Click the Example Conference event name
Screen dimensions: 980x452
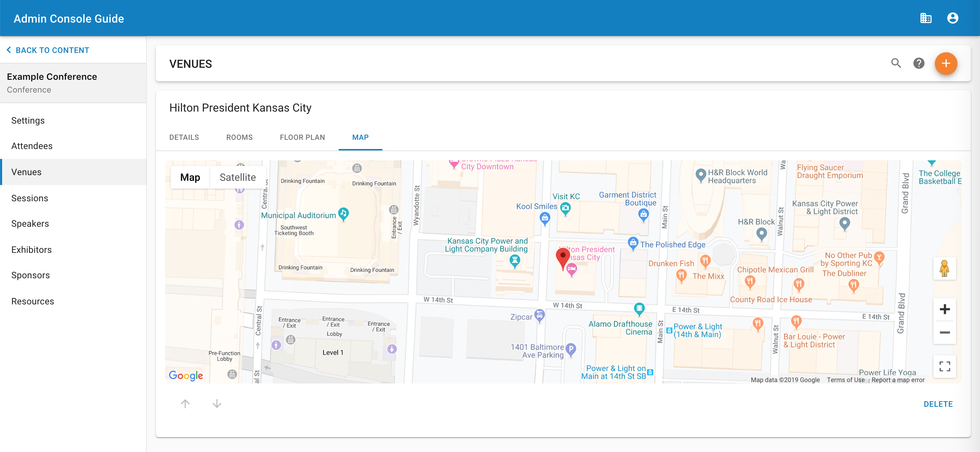[52, 77]
